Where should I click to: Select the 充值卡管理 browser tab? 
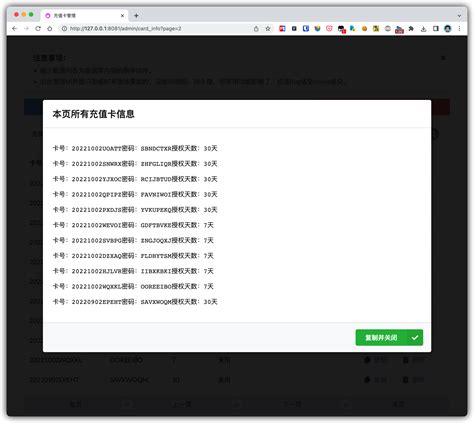coord(84,15)
